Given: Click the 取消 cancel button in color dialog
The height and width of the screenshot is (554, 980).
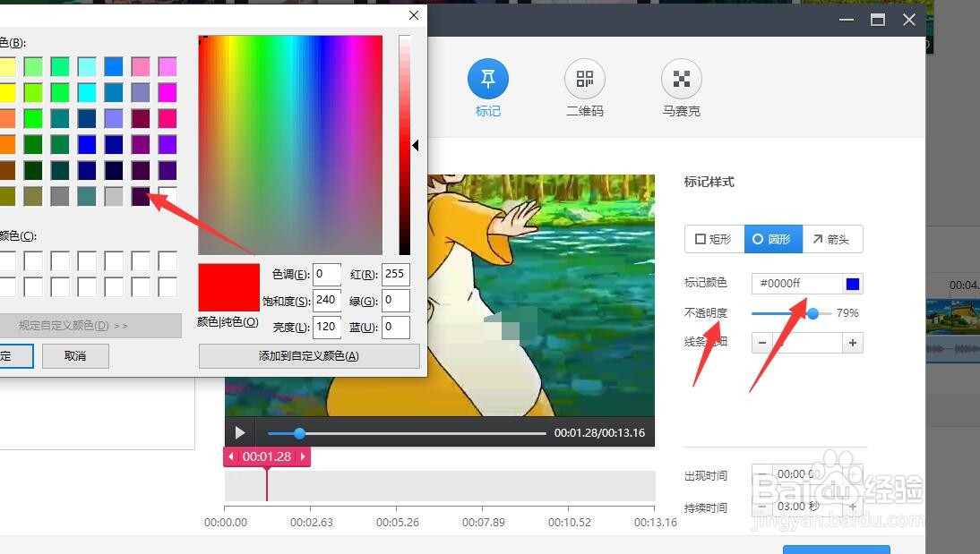Looking at the screenshot, I should 75,356.
